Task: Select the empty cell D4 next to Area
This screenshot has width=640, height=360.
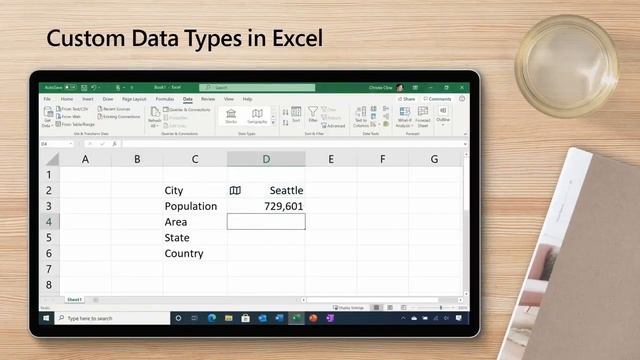Action: point(266,222)
